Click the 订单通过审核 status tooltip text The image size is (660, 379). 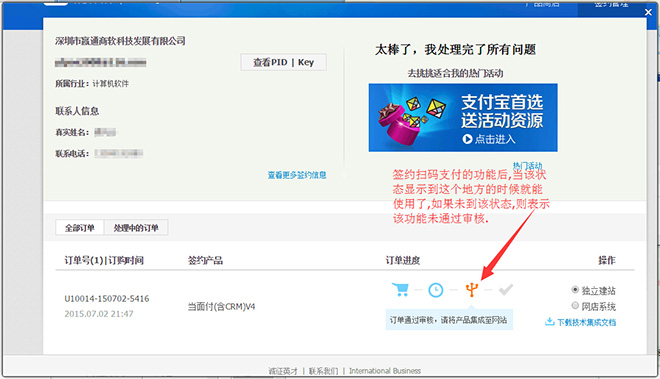click(448, 320)
